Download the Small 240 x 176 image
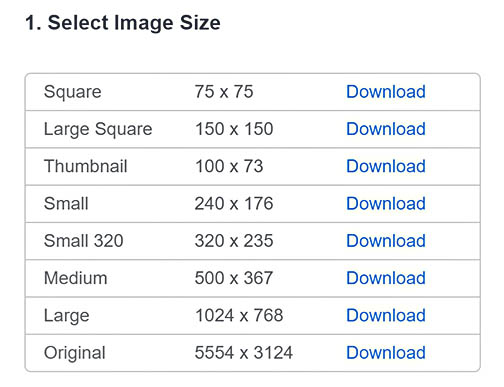 pyautogui.click(x=386, y=204)
